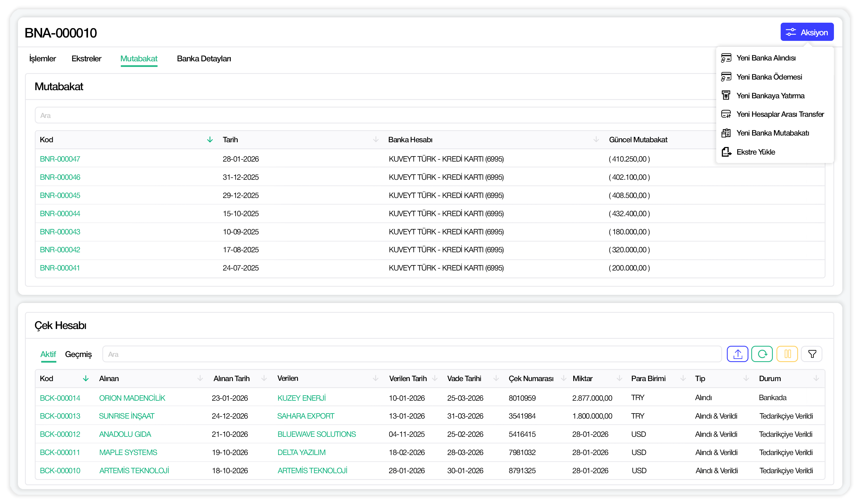
Task: Click the Yeni Banka Mutabakatı icon
Action: 726,133
